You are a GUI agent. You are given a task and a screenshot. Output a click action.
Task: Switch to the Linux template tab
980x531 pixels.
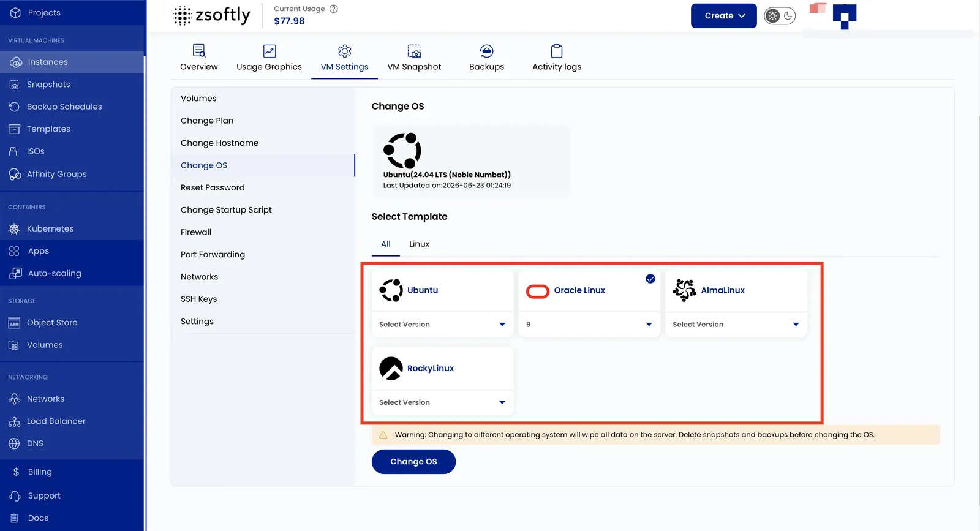419,244
